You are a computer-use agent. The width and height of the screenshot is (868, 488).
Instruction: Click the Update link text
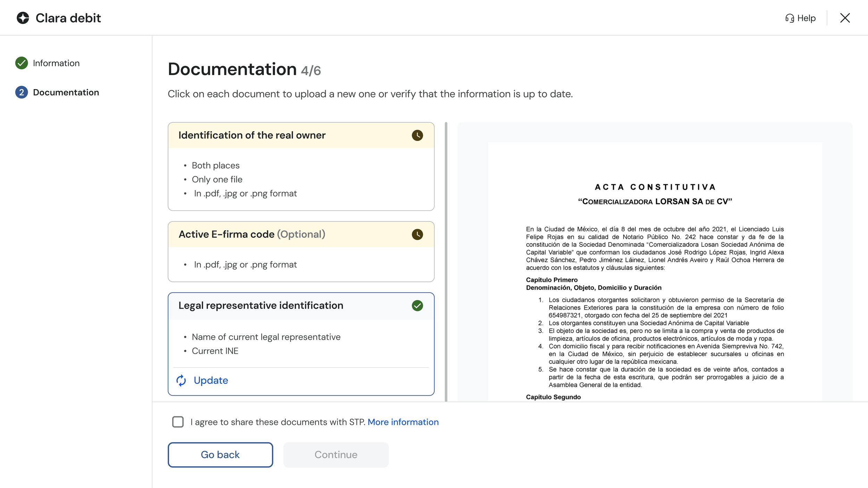(211, 380)
